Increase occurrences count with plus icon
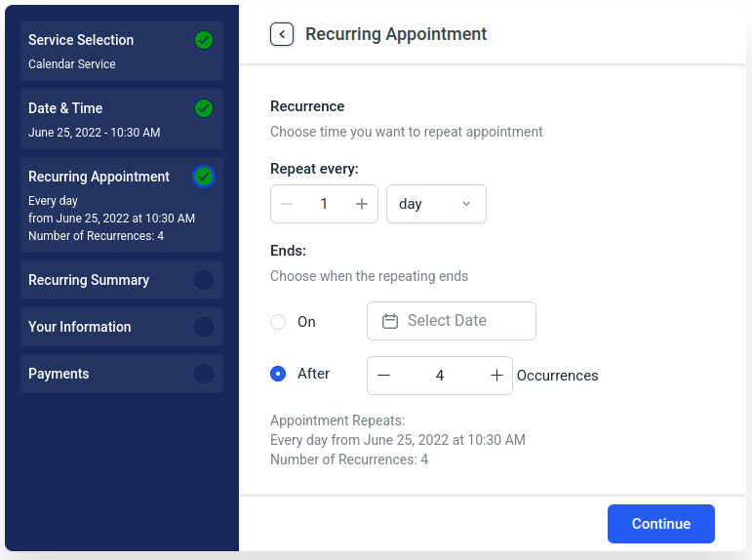This screenshot has width=752, height=560. [496, 376]
